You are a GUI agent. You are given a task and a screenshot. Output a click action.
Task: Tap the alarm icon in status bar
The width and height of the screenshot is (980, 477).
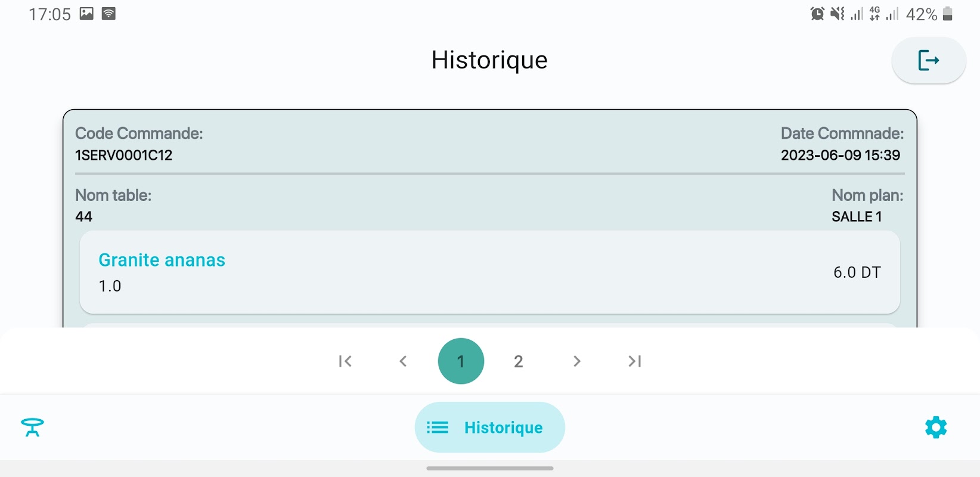pyautogui.click(x=817, y=14)
